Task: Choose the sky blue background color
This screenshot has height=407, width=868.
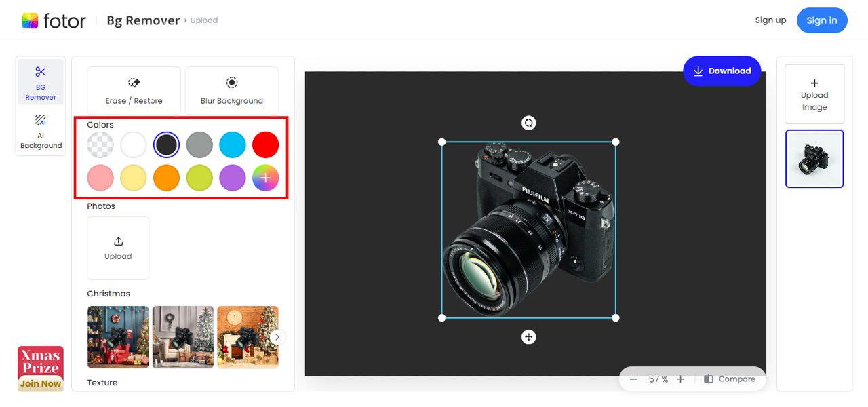Action: pyautogui.click(x=233, y=144)
